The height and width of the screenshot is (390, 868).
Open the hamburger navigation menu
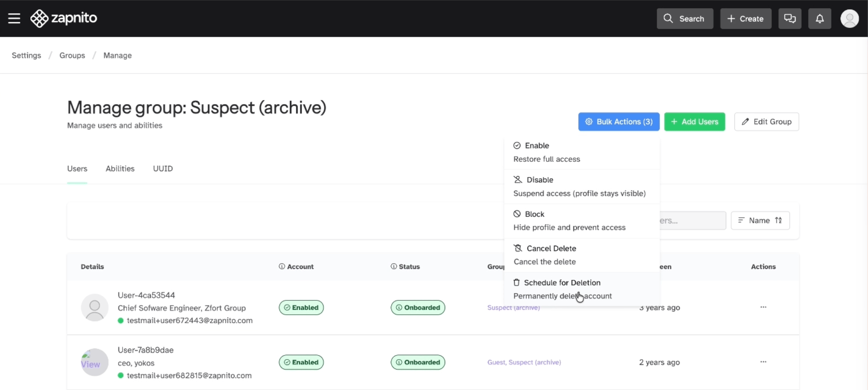tap(14, 19)
